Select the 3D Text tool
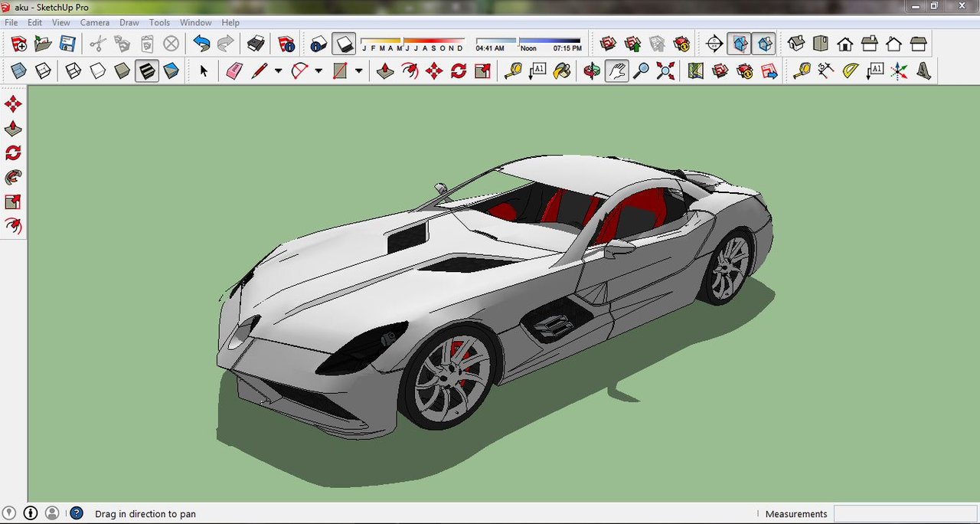The image size is (980, 524). [x=924, y=71]
